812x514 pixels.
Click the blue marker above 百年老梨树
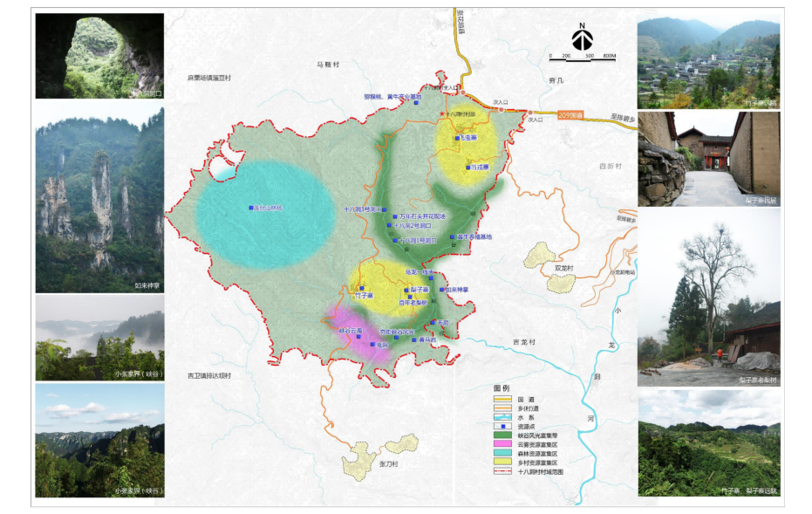click(410, 297)
